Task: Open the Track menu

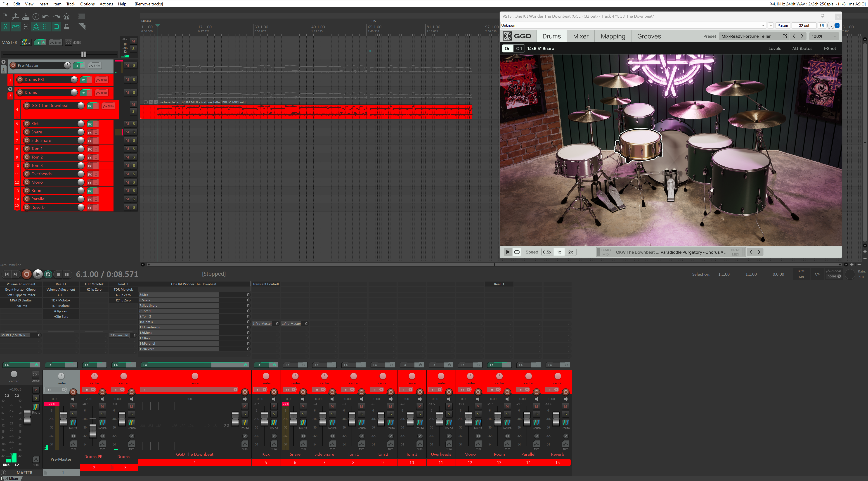Action: [x=70, y=4]
